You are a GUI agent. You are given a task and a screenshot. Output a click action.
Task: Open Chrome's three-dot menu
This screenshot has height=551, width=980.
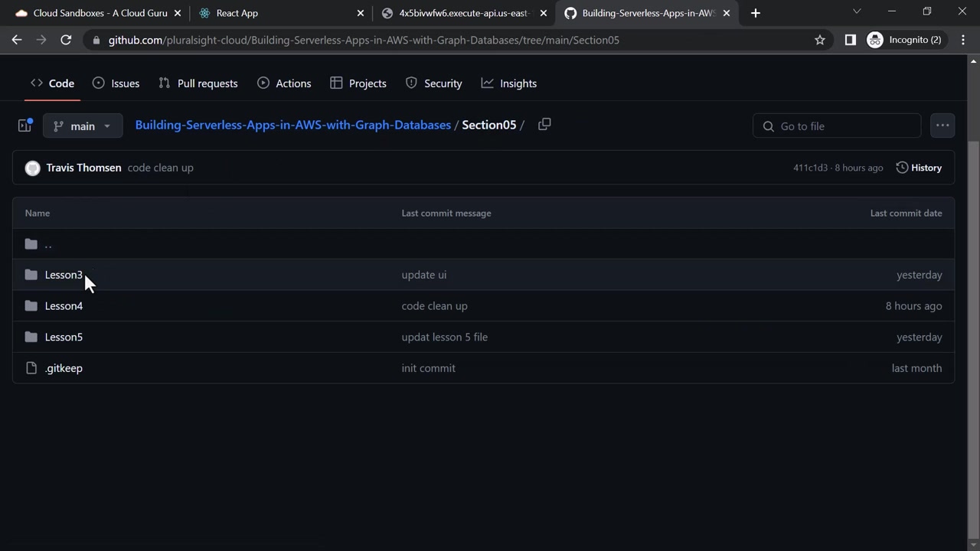pos(963,40)
